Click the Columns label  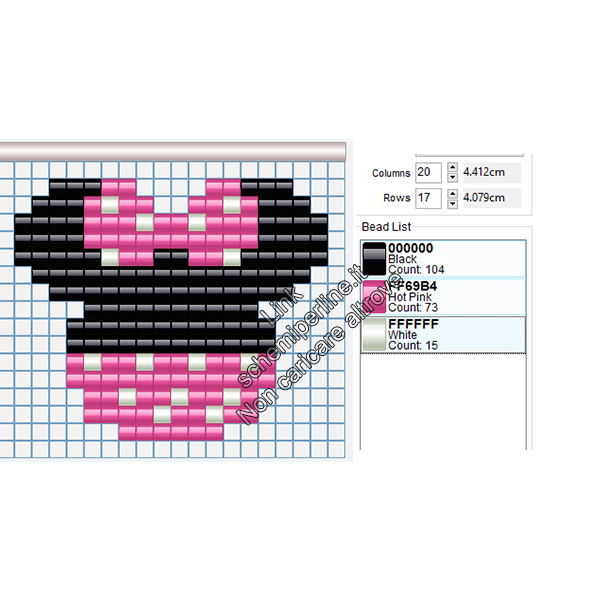click(x=391, y=173)
